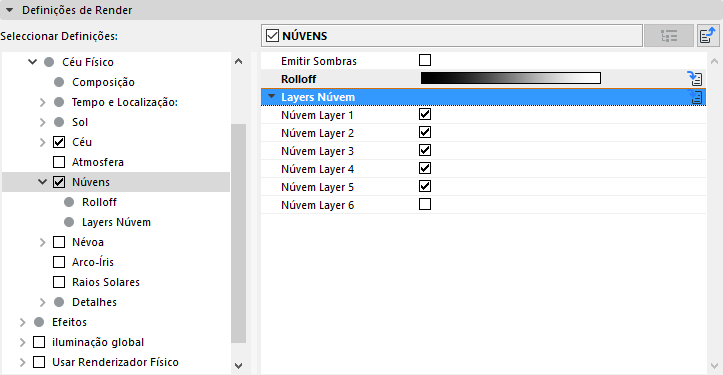Viewport: 723px width, 375px height.
Task: Select Detalhes in the settings tree
Action: [x=94, y=302]
